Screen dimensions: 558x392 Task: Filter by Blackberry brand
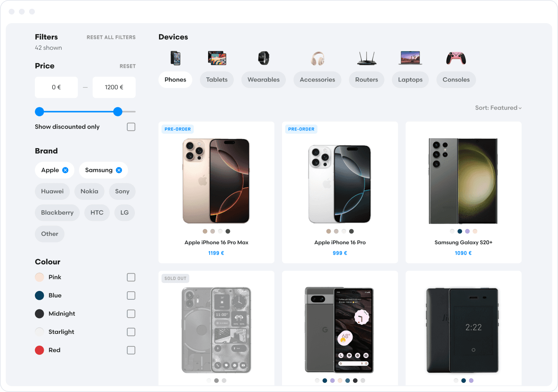pos(57,213)
